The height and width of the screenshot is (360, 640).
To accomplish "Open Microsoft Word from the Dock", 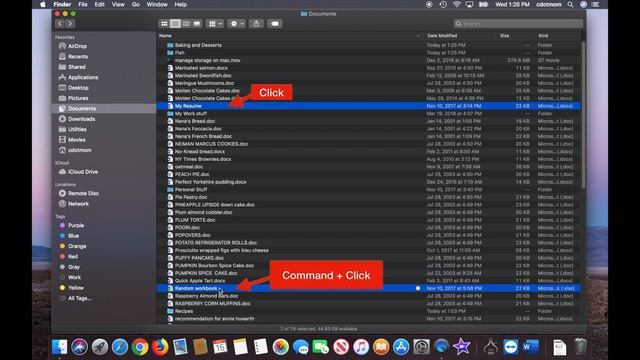I will pos(531,347).
